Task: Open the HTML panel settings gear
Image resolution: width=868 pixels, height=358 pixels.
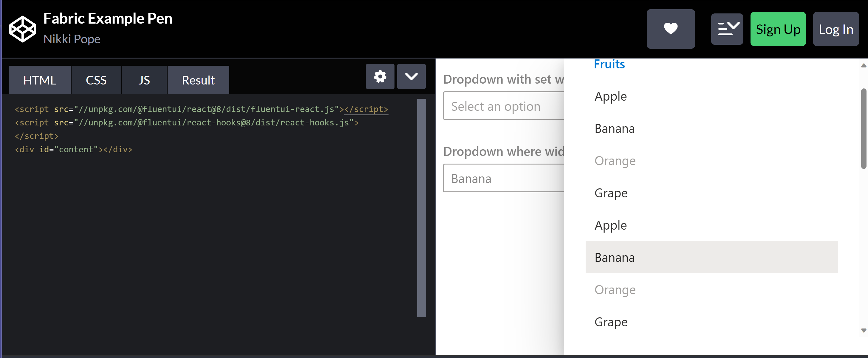Action: [x=380, y=76]
